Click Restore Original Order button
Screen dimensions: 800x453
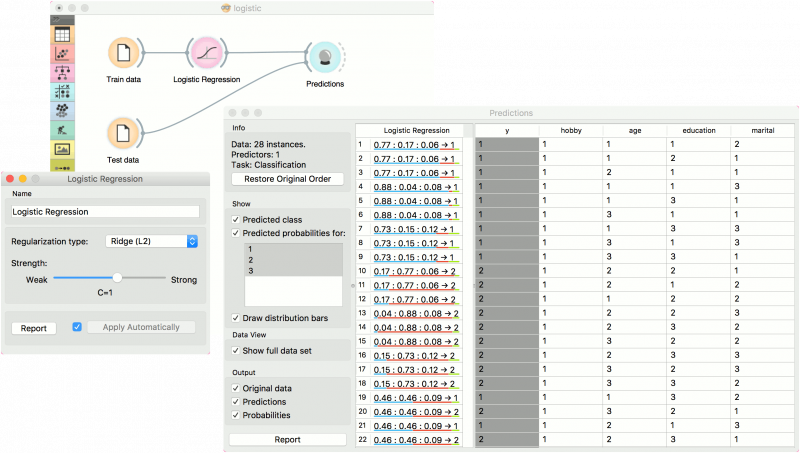[x=288, y=179]
